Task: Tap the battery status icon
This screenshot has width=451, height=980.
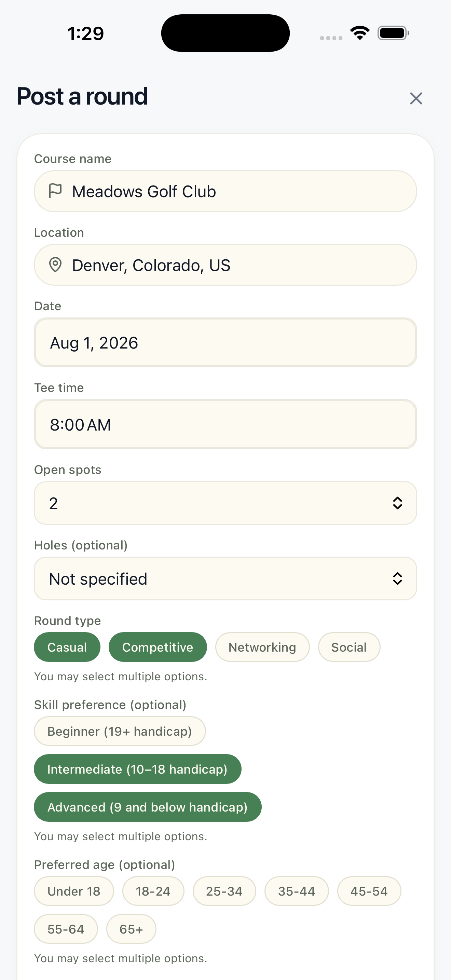Action: click(393, 33)
